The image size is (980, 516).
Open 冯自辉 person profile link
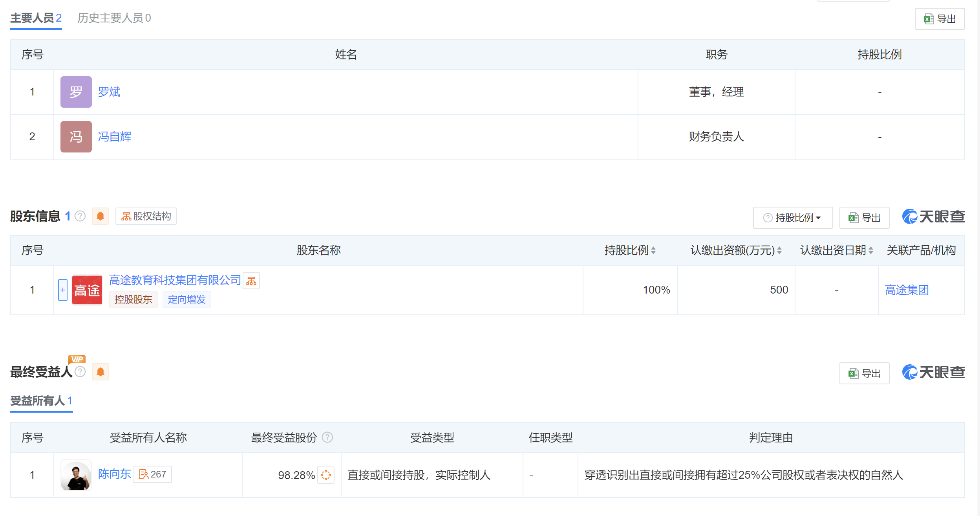coord(115,137)
